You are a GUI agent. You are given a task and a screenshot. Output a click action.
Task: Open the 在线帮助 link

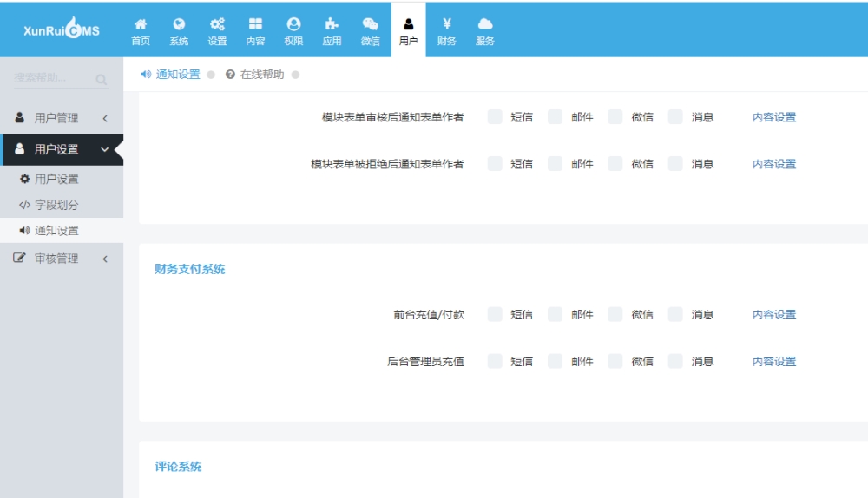262,74
